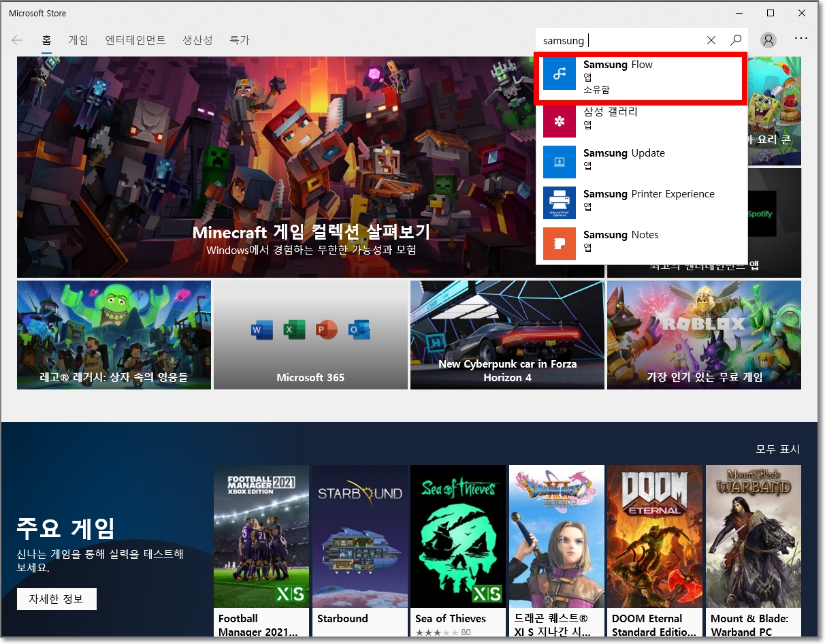
Task: Run search with magnifier icon
Action: [736, 40]
